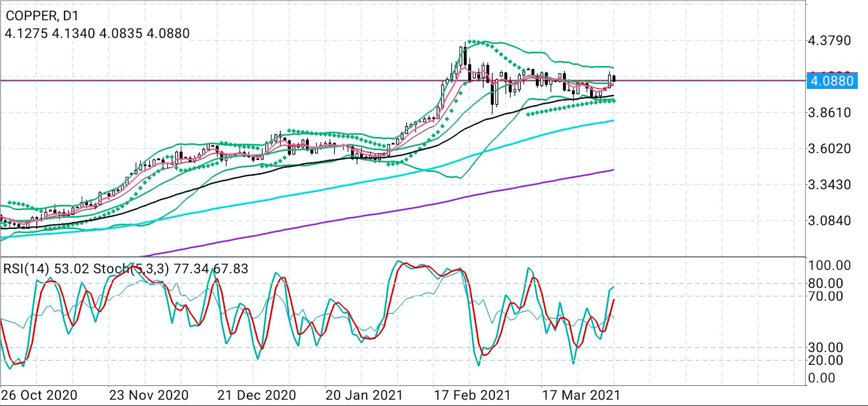Click the OHLC values under the title
The height and width of the screenshot is (406, 868).
point(98,34)
